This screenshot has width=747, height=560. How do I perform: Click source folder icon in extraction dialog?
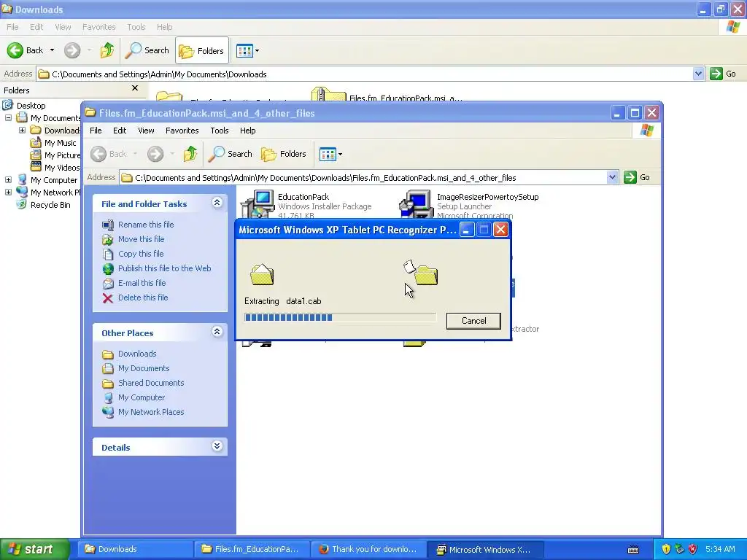[x=262, y=274]
